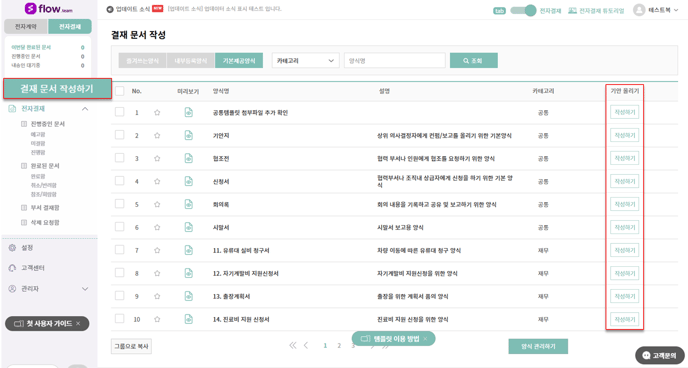Open preview icon for row 10
Viewport: 688px width, 368px height.
click(189, 319)
